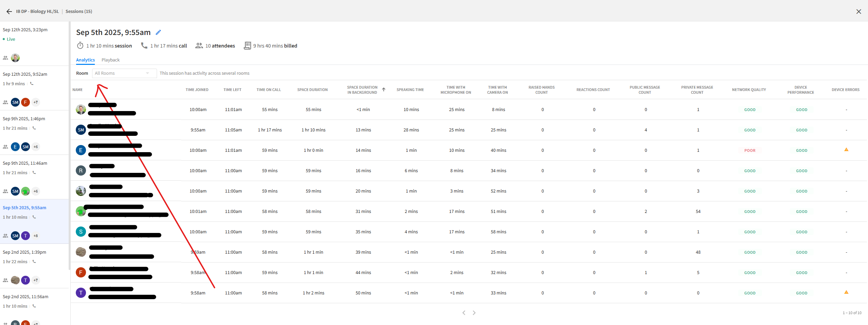Click the previous page chevron below the table
868x325 pixels.
pos(464,313)
